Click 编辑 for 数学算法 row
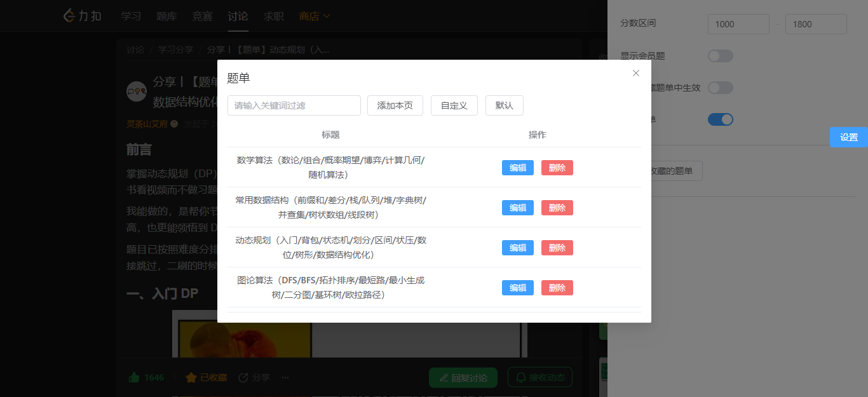The image size is (868, 397). click(x=517, y=168)
